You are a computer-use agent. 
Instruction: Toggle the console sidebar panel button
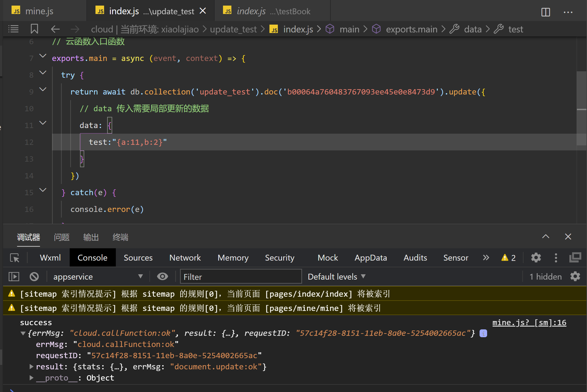coord(14,277)
